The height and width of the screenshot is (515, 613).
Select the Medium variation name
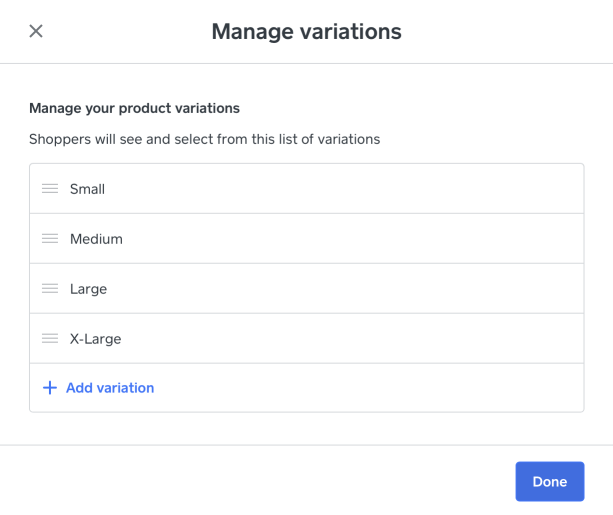pos(96,239)
